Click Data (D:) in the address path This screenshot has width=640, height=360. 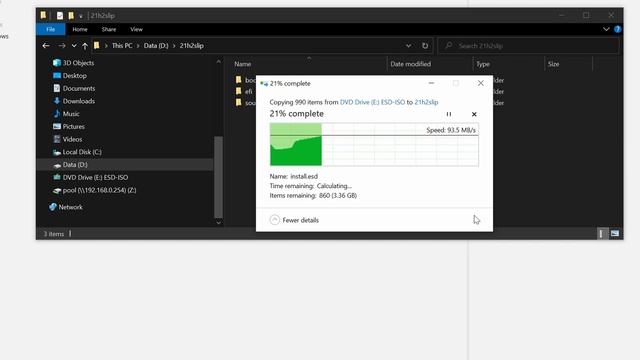tap(156, 46)
